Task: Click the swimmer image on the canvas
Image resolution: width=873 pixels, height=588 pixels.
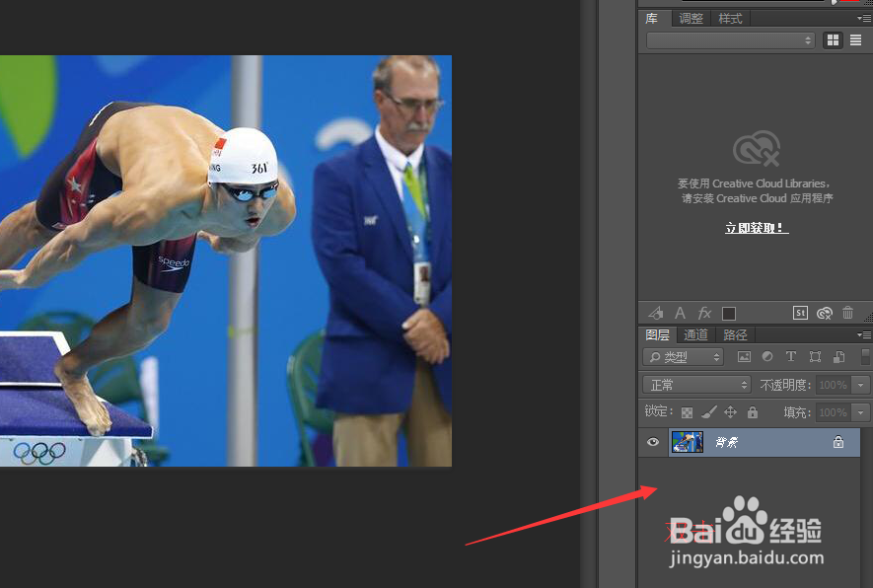Action: tap(226, 260)
